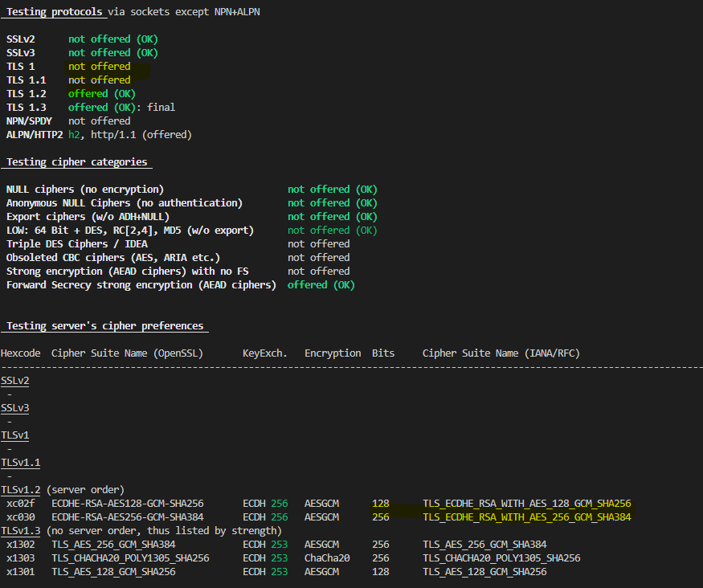Screen dimensions: 703x588
Task: Select the NPN/SPDY protocol label
Action: click(28, 120)
